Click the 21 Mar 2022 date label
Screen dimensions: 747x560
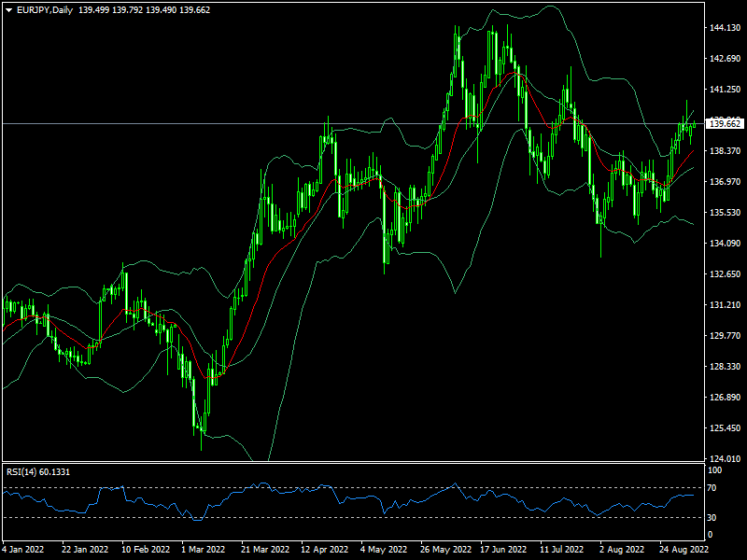coord(265,549)
